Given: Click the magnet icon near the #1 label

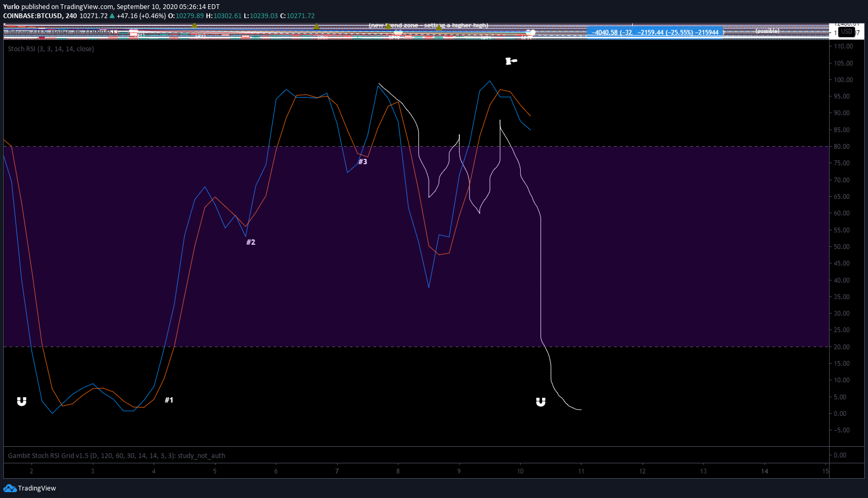Looking at the screenshot, I should 21,401.
